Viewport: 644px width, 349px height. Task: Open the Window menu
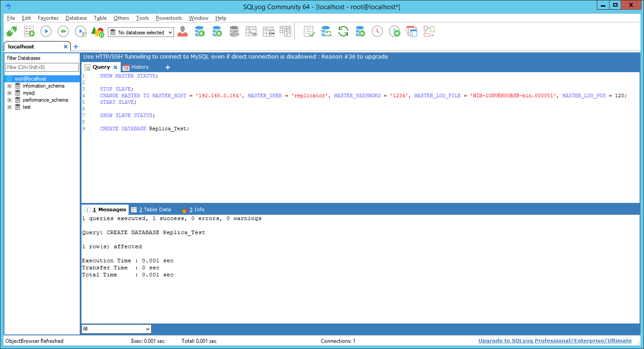tap(199, 18)
